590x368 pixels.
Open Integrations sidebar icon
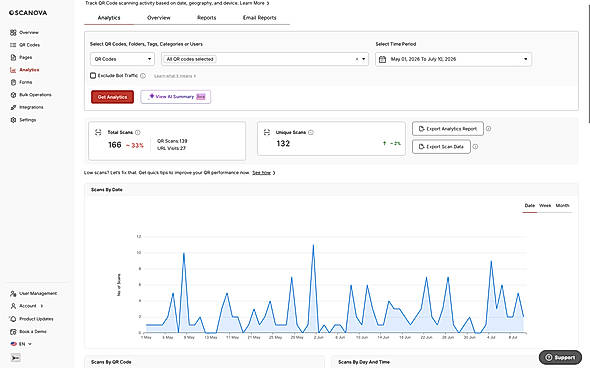[13, 107]
